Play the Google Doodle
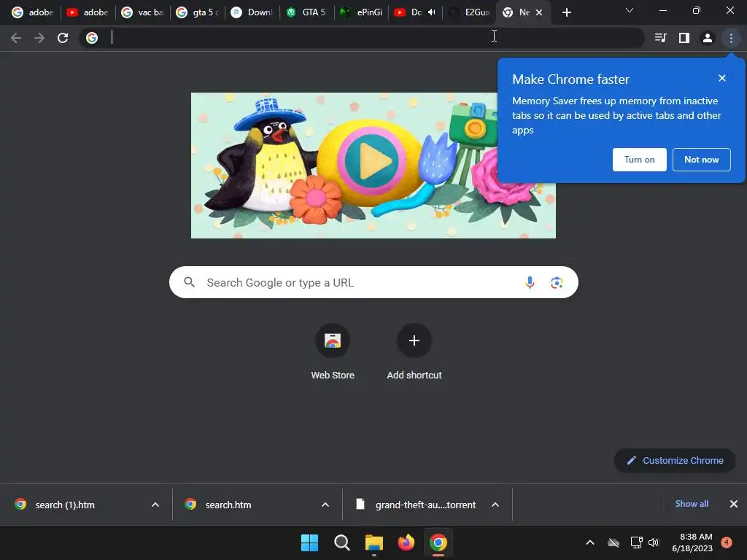 click(x=372, y=161)
